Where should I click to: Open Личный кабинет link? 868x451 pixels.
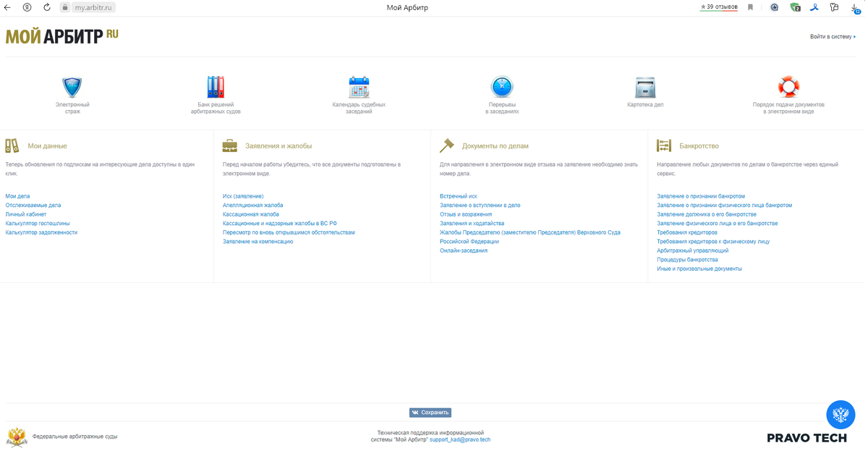click(x=26, y=214)
